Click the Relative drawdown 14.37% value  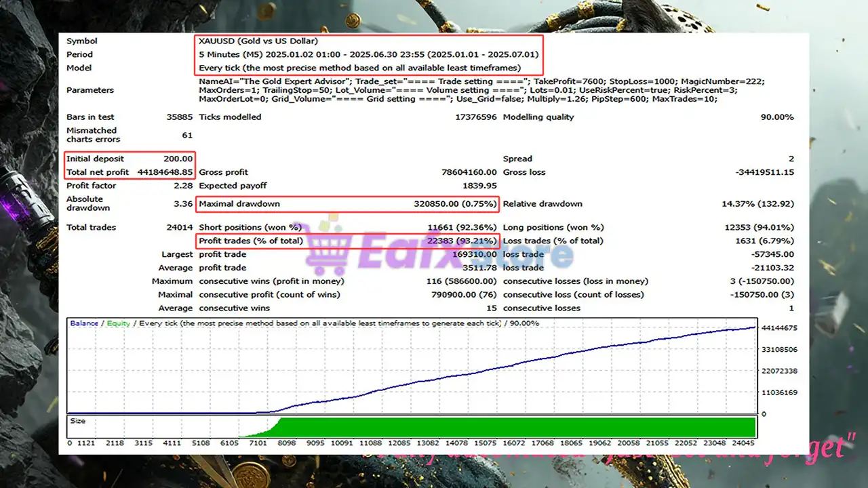757,203
